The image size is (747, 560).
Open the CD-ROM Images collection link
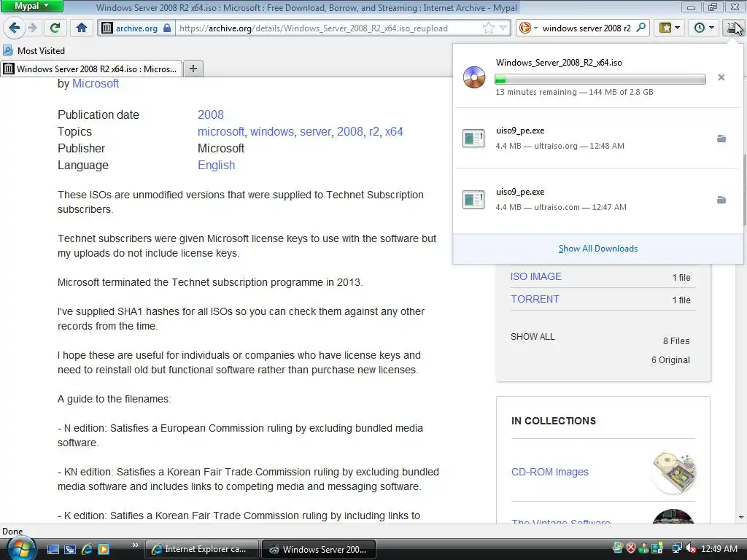[x=550, y=472]
